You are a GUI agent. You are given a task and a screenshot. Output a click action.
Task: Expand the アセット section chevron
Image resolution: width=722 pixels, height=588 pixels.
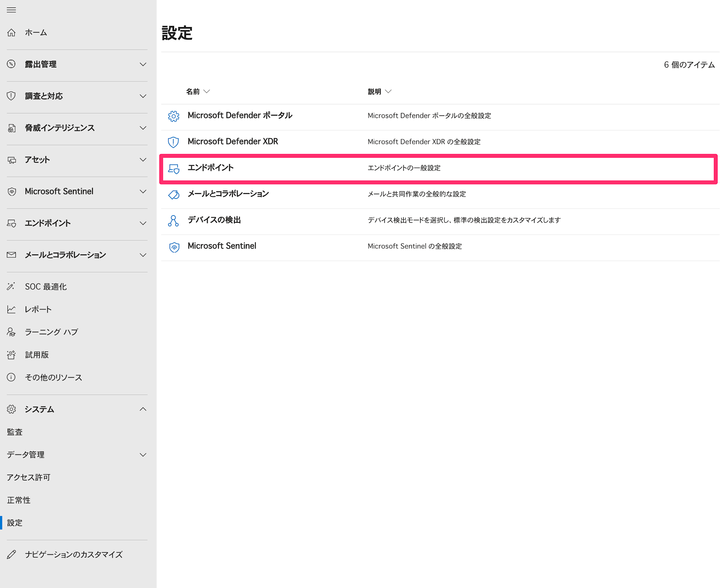[x=143, y=160]
